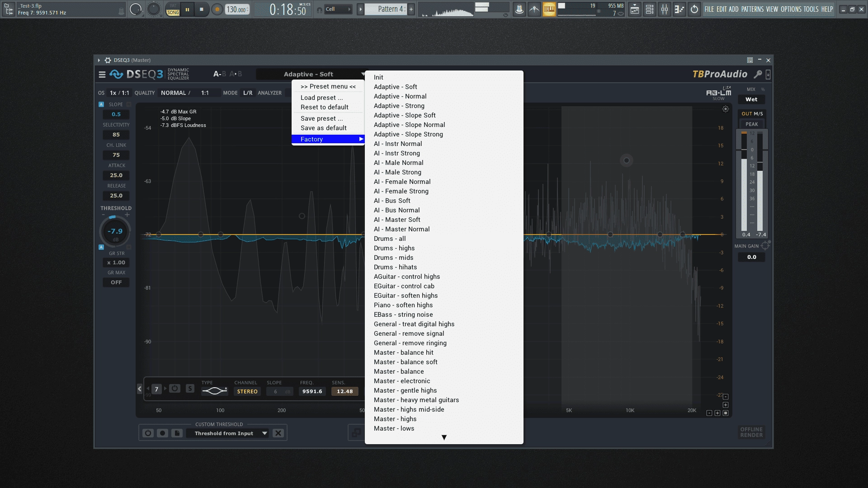This screenshot has width=868, height=488.
Task: Toggle the A auto button next to SLOPE
Action: tap(101, 104)
